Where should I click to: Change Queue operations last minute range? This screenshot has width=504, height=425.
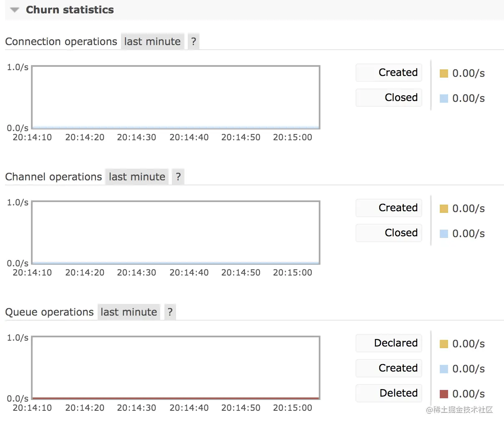pos(129,312)
